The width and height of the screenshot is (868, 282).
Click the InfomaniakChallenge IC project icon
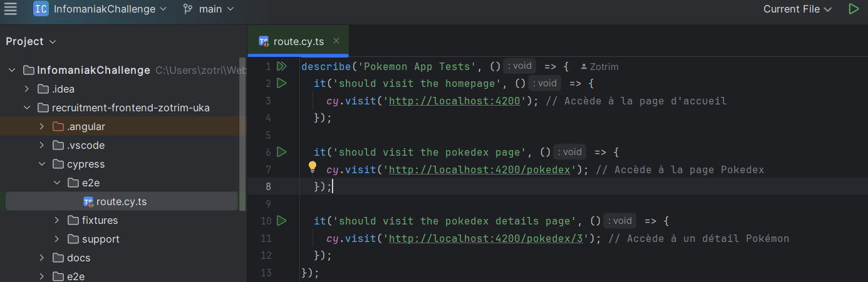point(41,9)
